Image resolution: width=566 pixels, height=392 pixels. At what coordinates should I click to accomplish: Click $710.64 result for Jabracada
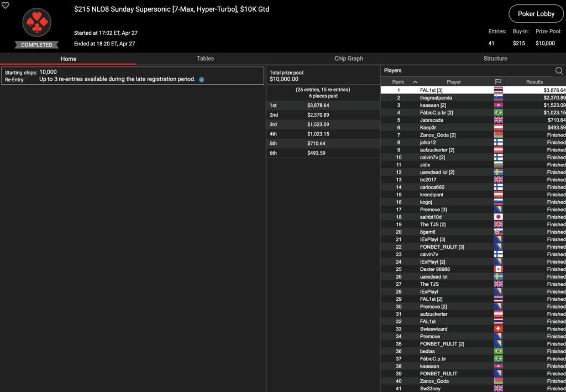556,120
